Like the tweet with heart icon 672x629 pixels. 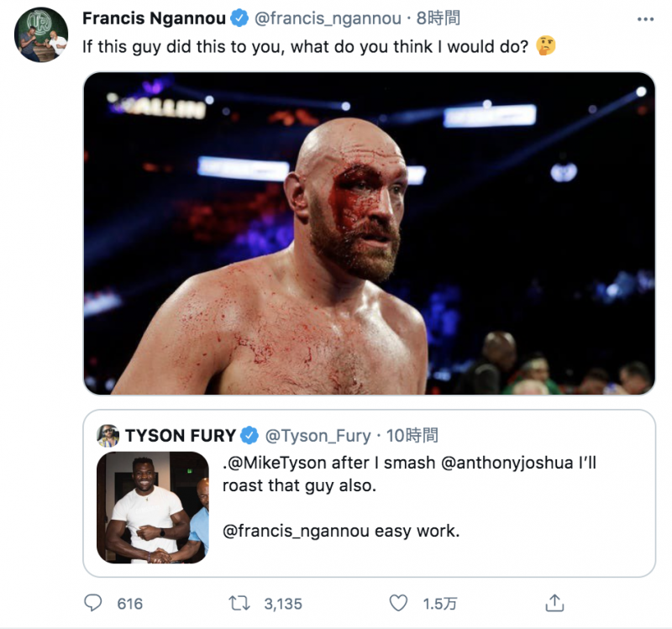[399, 603]
